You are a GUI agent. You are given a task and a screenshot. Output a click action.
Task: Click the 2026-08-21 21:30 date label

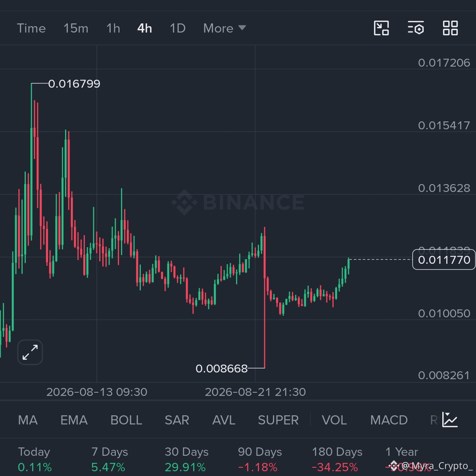255,392
